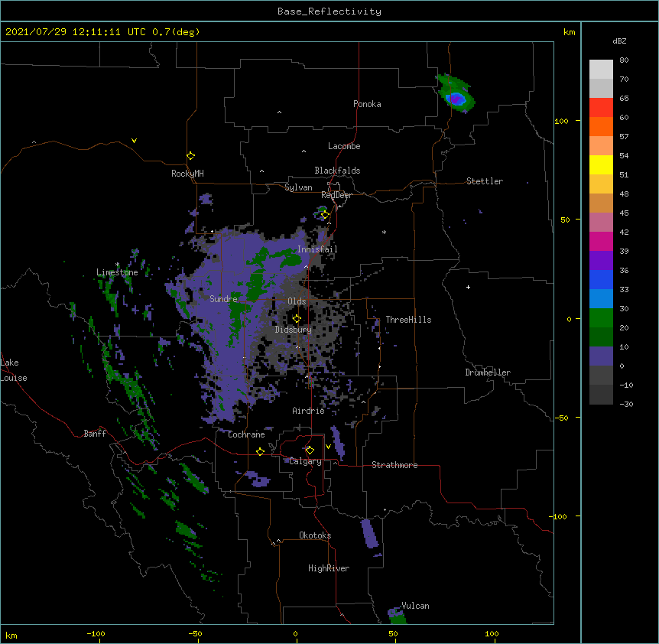Viewport: 659px width, 644px height.
Task: Click the dBZ legend heading
Action: point(619,41)
